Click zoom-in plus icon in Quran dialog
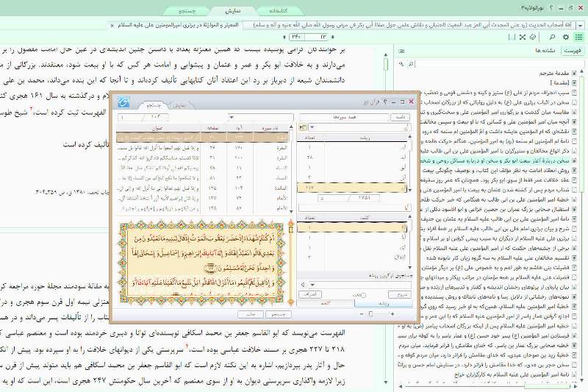This screenshot has height=392, width=588. [x=392, y=314]
